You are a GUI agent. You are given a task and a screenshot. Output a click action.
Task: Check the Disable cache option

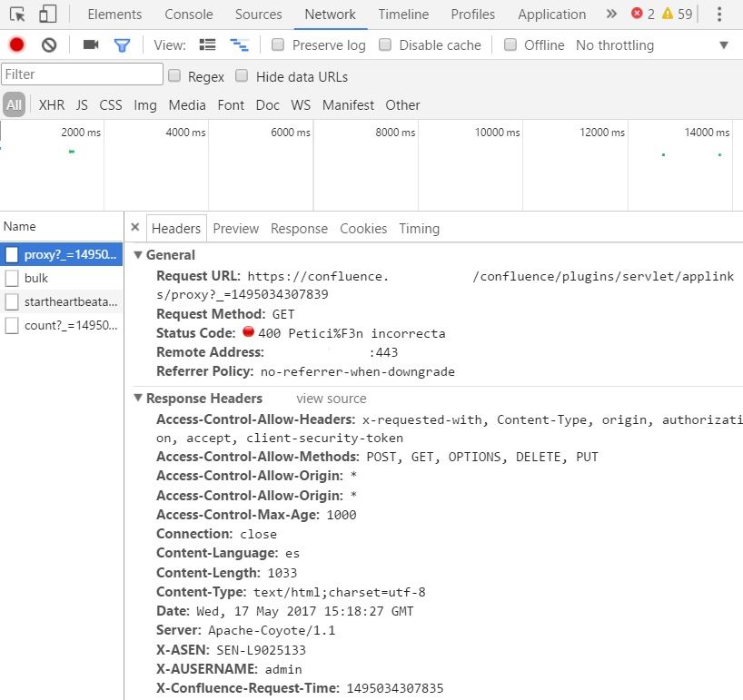pos(385,44)
